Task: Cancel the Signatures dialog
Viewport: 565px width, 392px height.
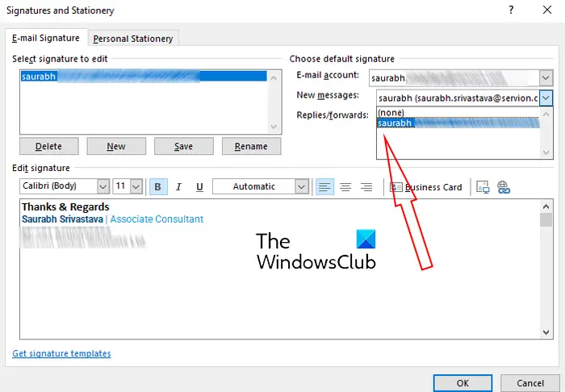Action: [x=530, y=383]
